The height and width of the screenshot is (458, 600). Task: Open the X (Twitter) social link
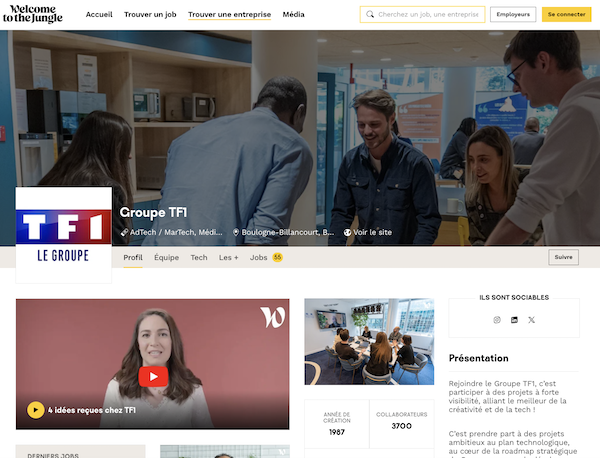(x=532, y=320)
